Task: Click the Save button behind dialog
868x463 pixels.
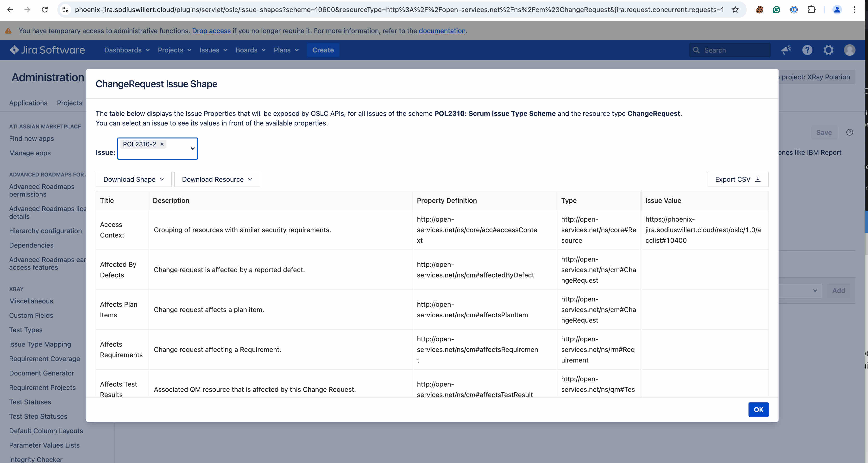Action: (x=824, y=132)
